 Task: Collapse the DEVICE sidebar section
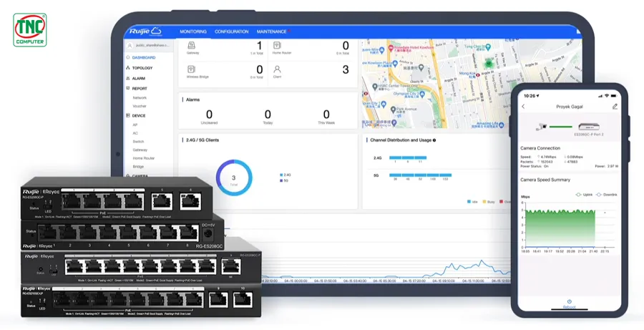[x=139, y=115]
